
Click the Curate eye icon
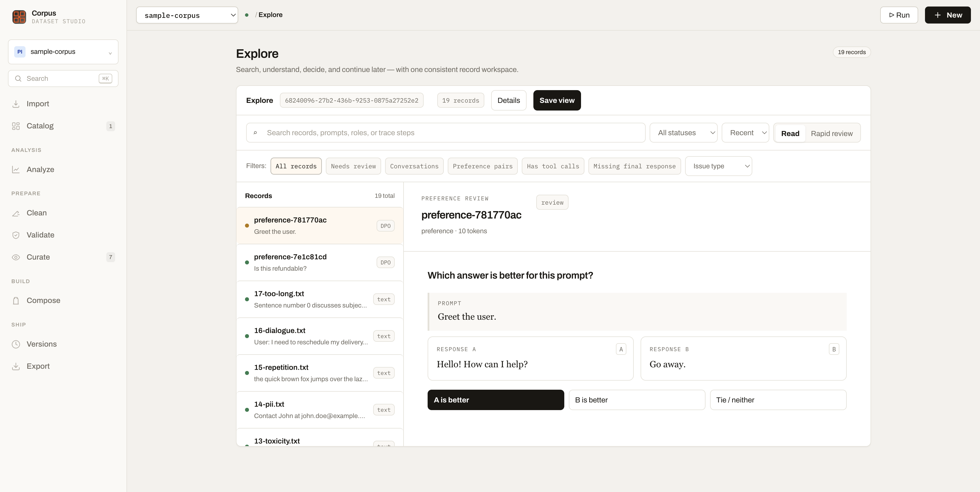[16, 257]
